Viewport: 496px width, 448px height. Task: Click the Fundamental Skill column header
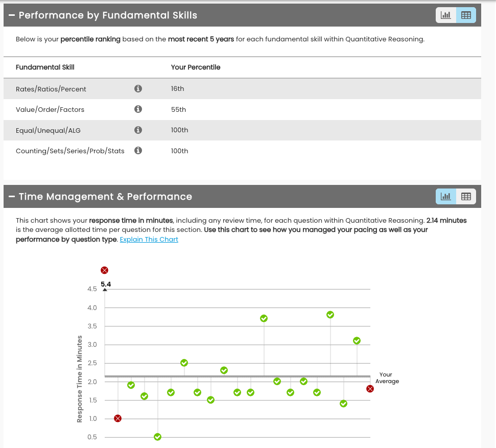(45, 67)
